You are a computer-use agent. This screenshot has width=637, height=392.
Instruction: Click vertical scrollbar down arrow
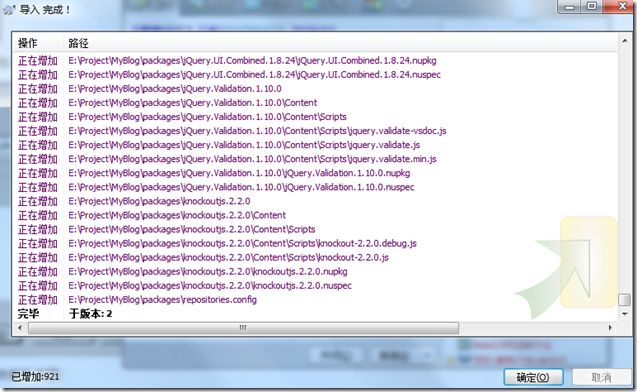tap(624, 314)
